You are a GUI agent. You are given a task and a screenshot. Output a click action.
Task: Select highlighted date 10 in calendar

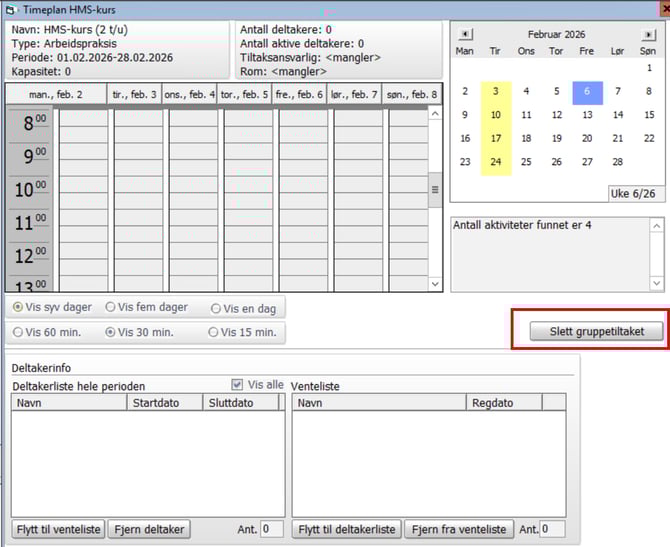coord(496,114)
